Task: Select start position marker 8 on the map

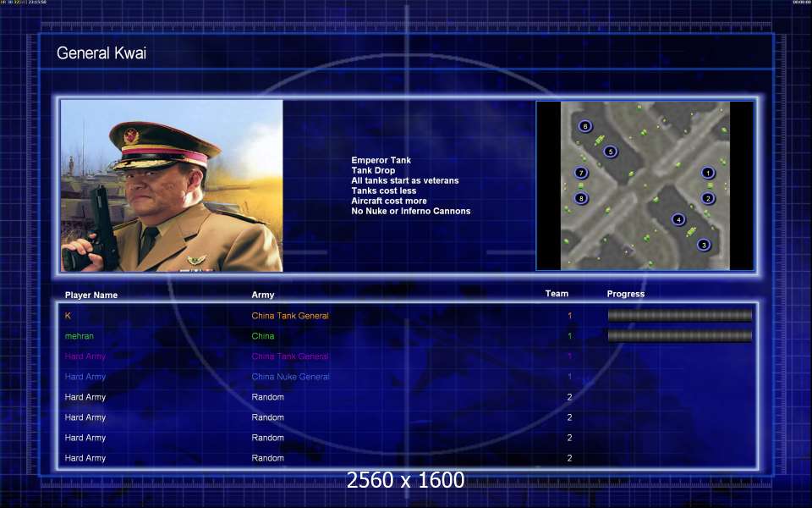Action: [x=581, y=198]
